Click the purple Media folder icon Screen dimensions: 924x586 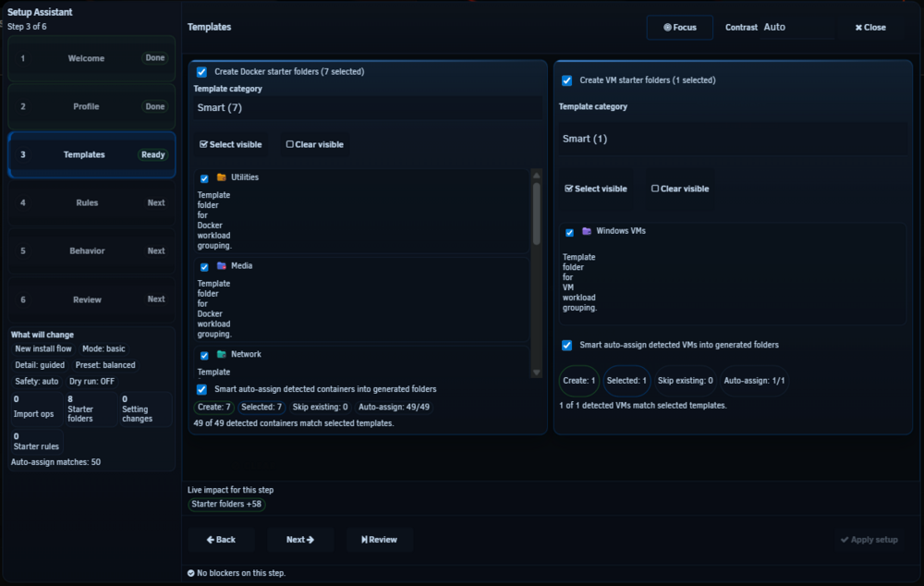tap(222, 266)
